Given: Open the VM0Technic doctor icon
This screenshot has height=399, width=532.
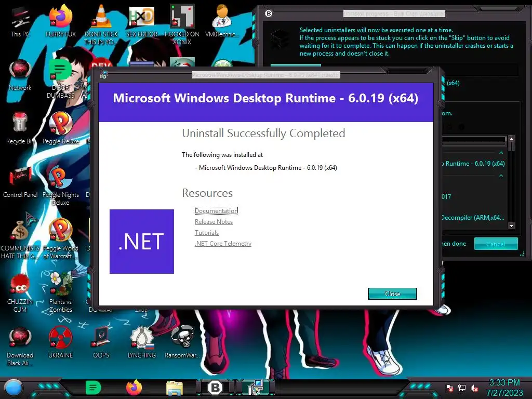Looking at the screenshot, I should click(222, 21).
